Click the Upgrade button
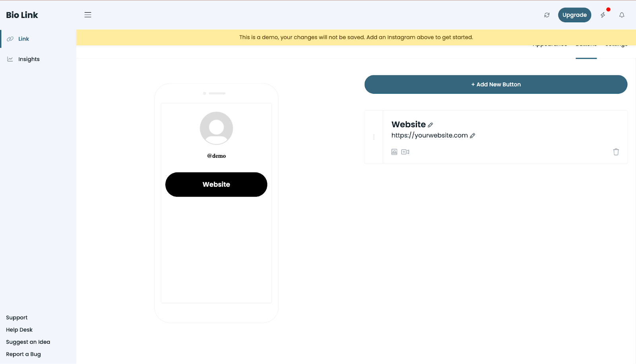636x364 pixels. 575,15
